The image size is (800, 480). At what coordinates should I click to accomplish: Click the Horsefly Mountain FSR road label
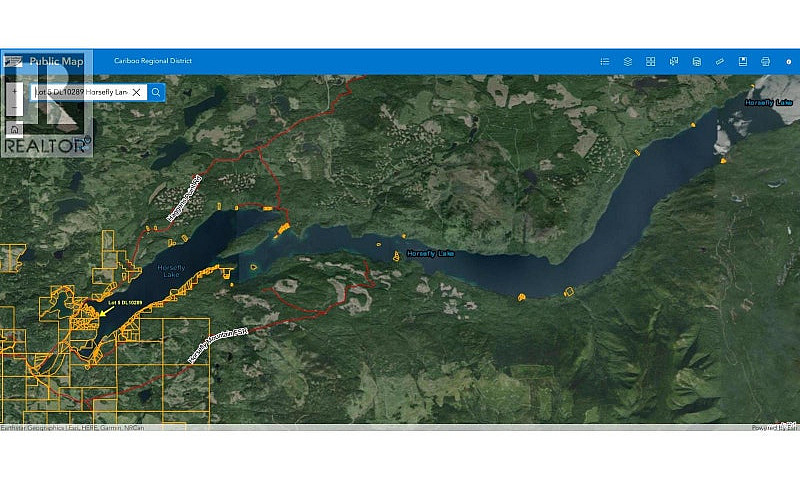coord(217,346)
